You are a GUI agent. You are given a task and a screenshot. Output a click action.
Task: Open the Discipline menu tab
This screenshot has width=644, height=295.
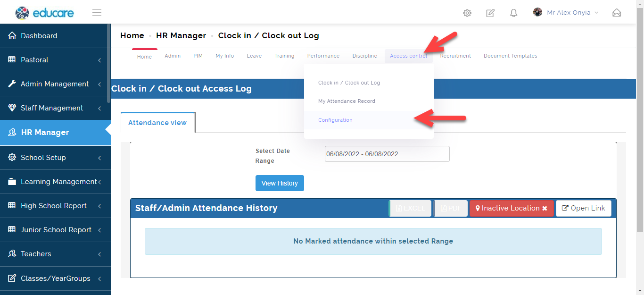tap(365, 56)
